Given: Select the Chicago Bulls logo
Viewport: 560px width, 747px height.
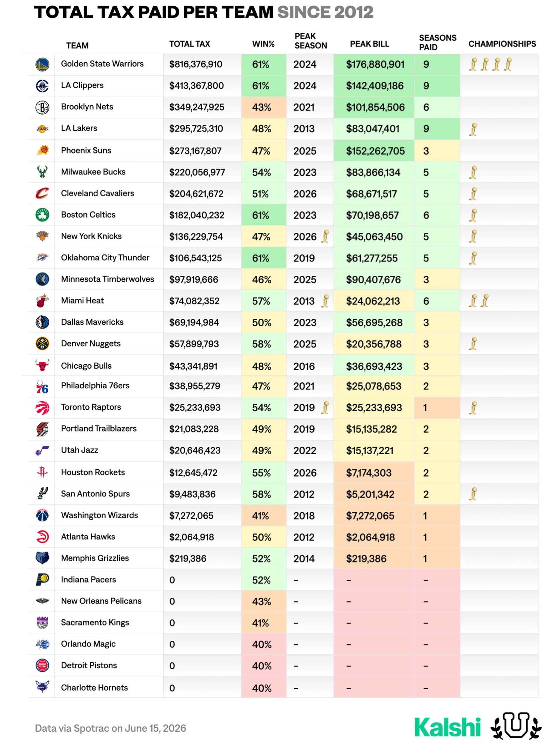Looking at the screenshot, I should click(42, 365).
